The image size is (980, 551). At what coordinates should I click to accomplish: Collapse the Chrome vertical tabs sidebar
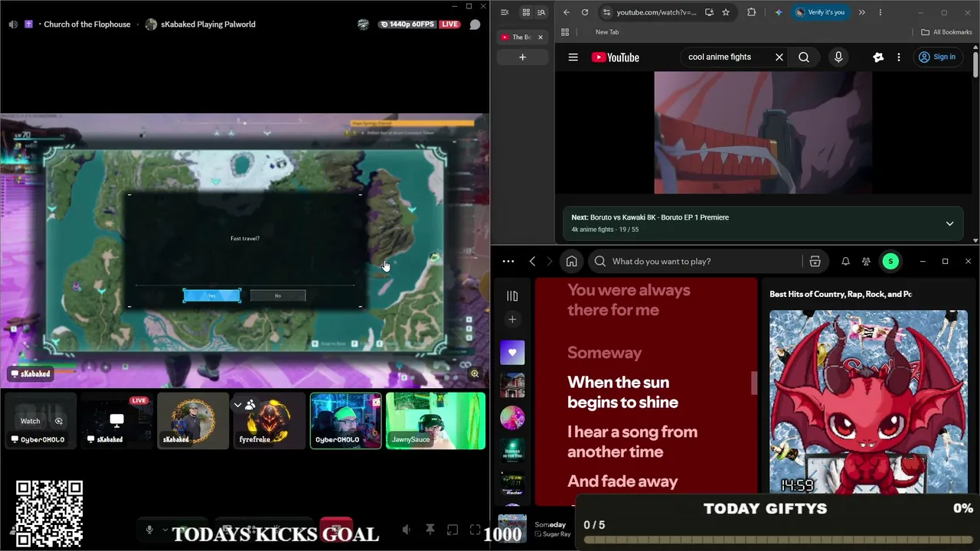pyautogui.click(x=505, y=12)
